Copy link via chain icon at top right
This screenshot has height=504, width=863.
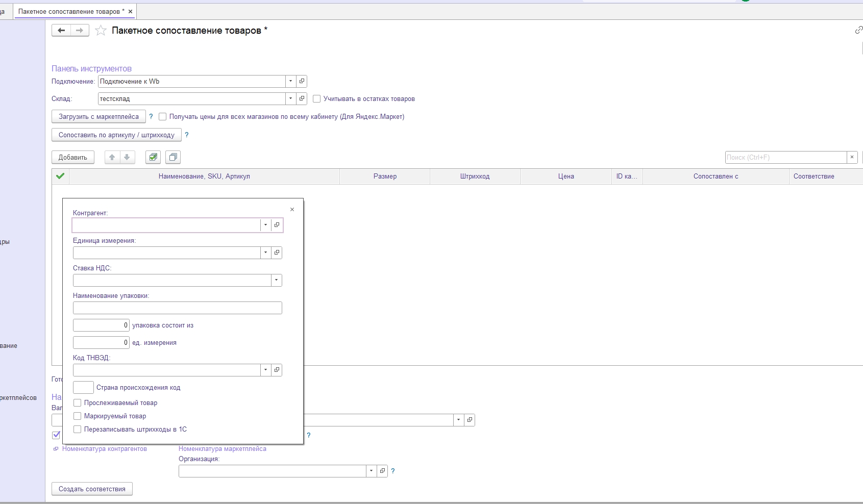[858, 30]
